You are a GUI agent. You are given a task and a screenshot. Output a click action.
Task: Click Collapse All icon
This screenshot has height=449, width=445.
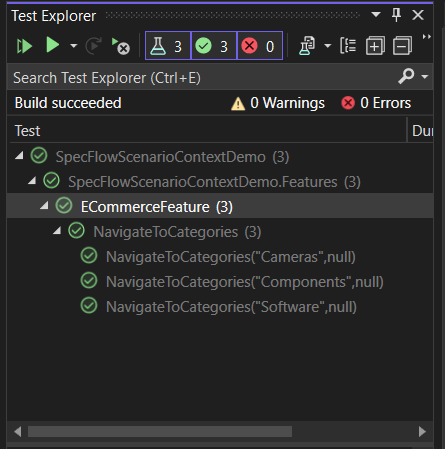402,46
